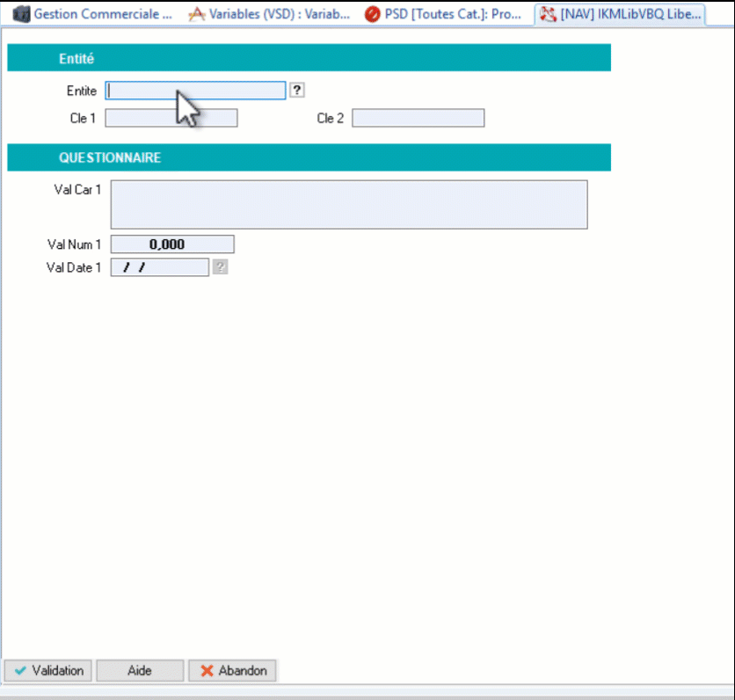The height and width of the screenshot is (700, 735).
Task: Cancel using the Abandon button
Action: pyautogui.click(x=233, y=670)
